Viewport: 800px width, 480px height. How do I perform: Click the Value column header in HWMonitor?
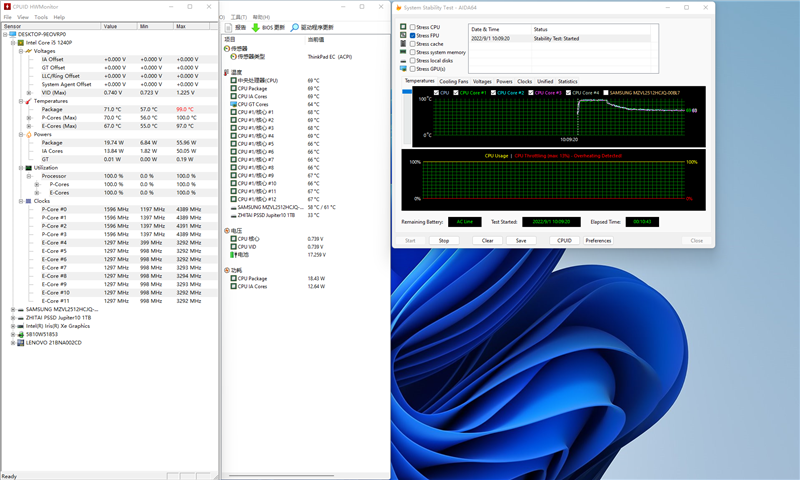[x=119, y=26]
